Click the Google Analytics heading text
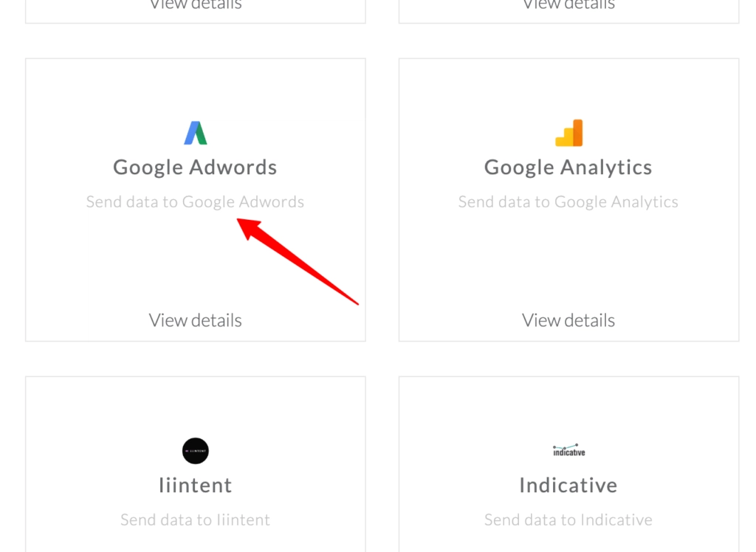 (568, 167)
